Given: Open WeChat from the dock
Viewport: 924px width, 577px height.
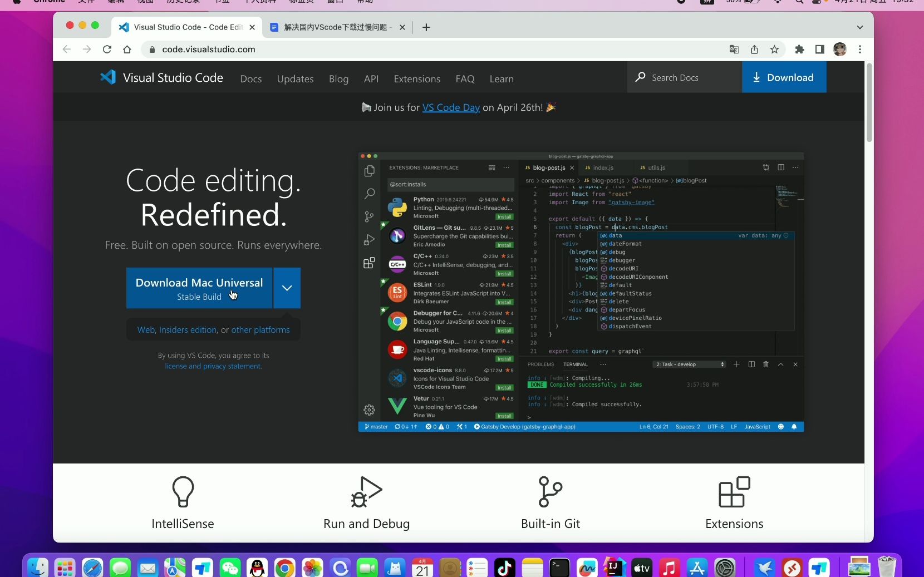Looking at the screenshot, I should 230,568.
